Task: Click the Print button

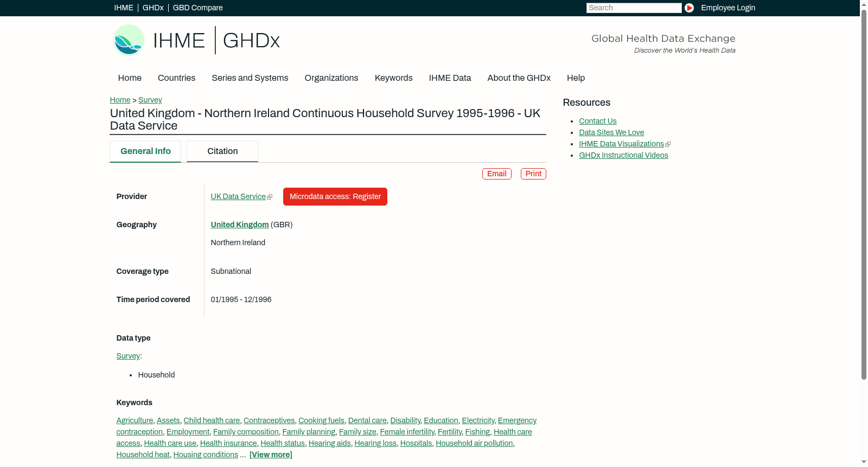Action: (533, 174)
